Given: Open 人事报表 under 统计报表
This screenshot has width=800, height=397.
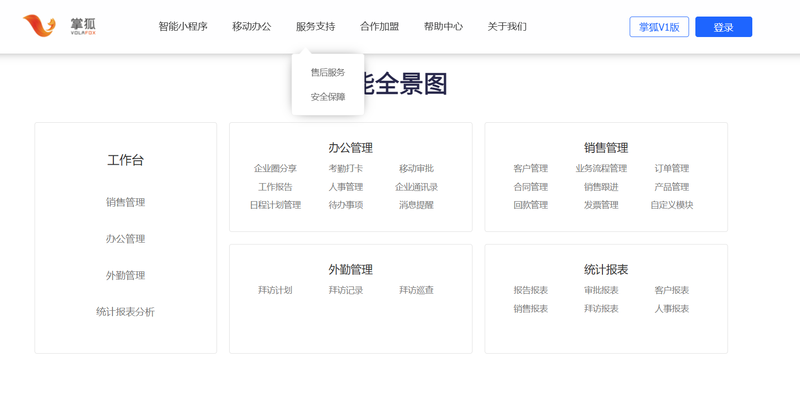Looking at the screenshot, I should tap(672, 309).
